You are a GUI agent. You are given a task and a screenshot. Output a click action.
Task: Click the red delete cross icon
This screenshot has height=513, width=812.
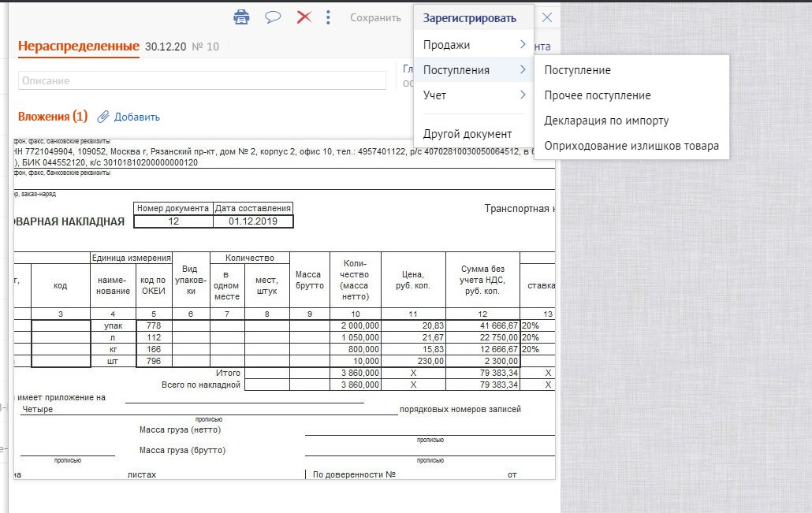[304, 17]
